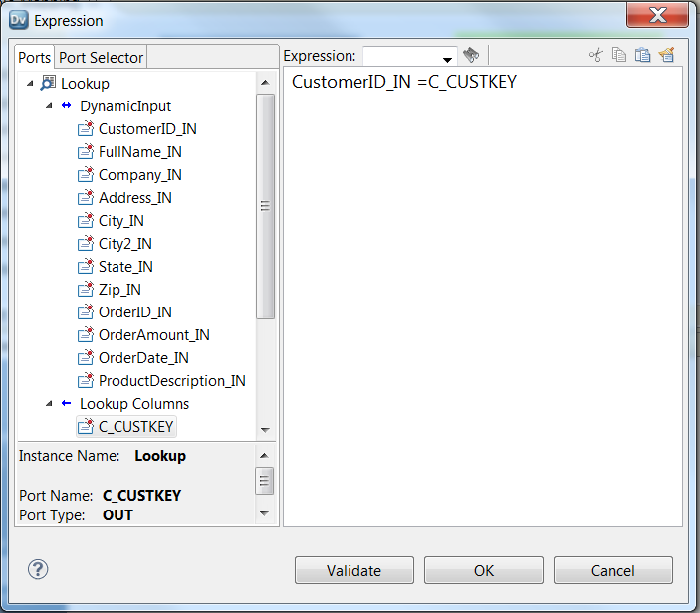The height and width of the screenshot is (613, 700).
Task: Open the Expression dropdown list
Action: [x=447, y=58]
